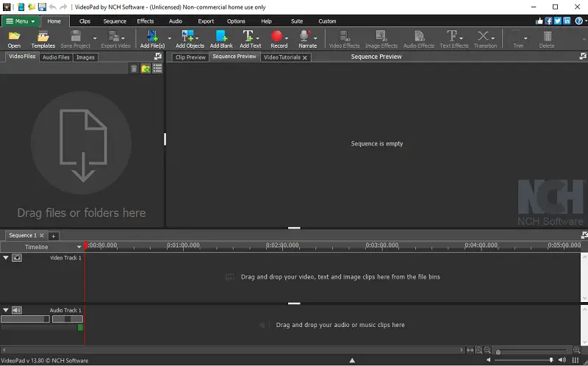588x366 pixels.
Task: Open the green Menu dropdown
Action: (21, 21)
